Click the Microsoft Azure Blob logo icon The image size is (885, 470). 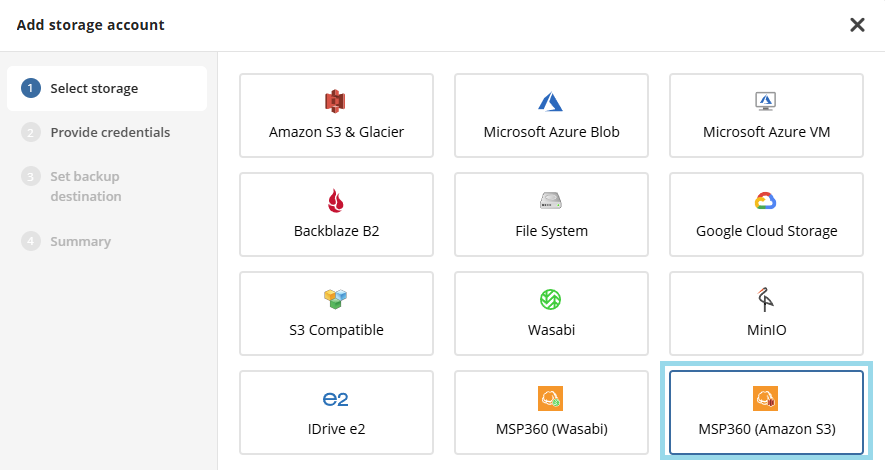point(550,102)
